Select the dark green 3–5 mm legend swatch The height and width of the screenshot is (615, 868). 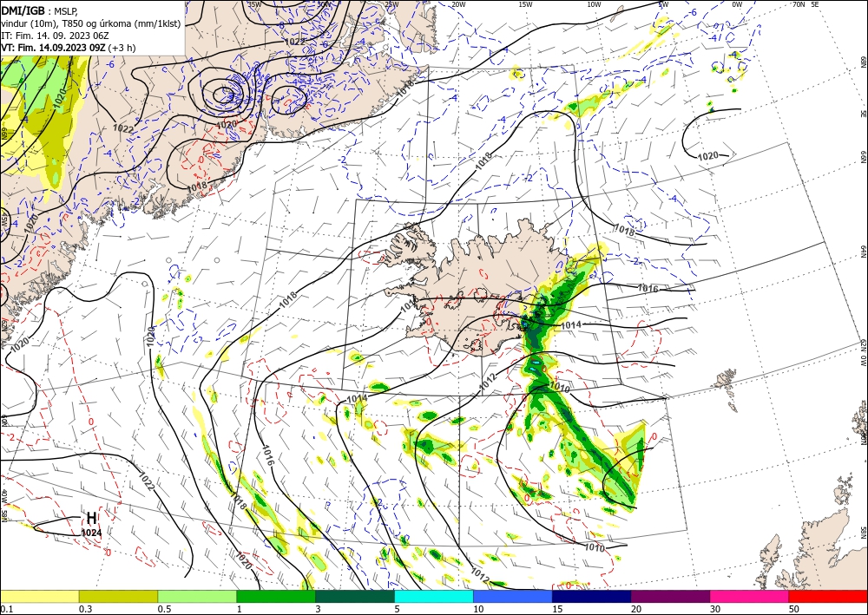click(x=355, y=596)
